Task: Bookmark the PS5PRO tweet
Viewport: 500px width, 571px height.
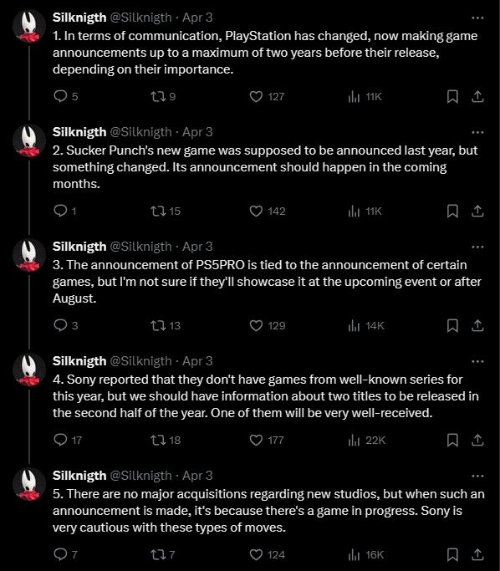Action: [x=452, y=326]
